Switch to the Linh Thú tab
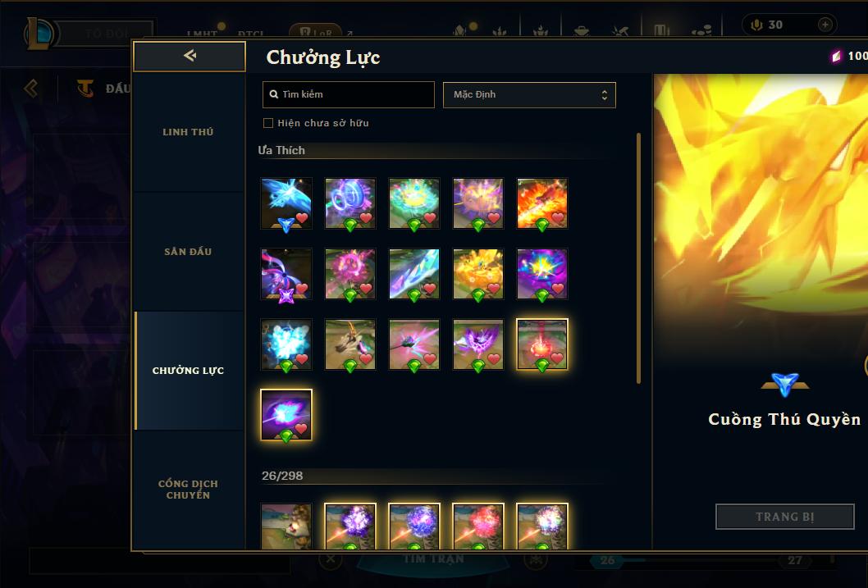 pos(188,132)
